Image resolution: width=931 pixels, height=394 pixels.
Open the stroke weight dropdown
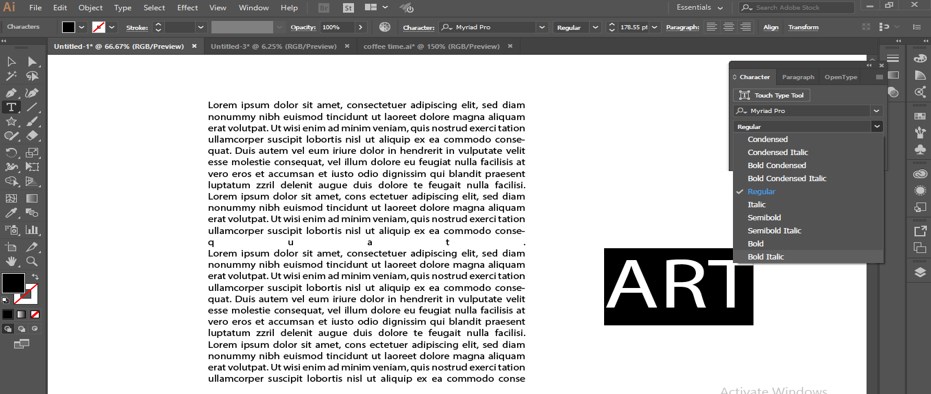coord(201,27)
